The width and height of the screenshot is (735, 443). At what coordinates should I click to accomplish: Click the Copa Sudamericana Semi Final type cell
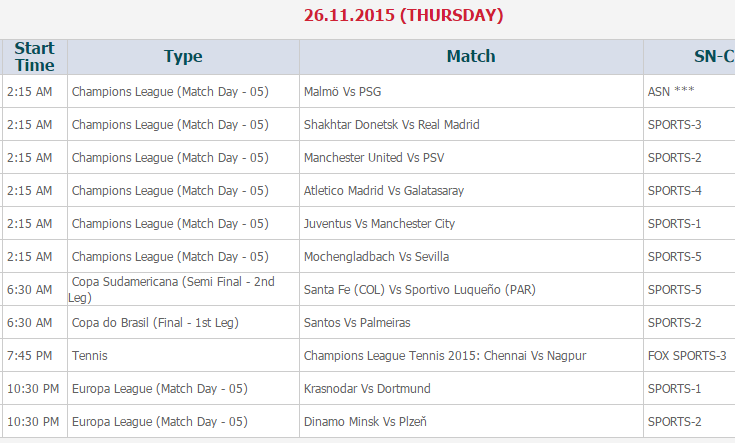pos(173,290)
